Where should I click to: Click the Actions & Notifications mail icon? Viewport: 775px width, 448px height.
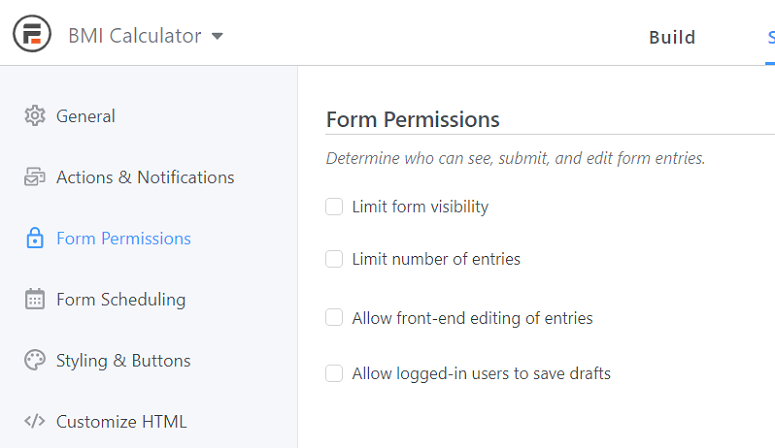[35, 177]
